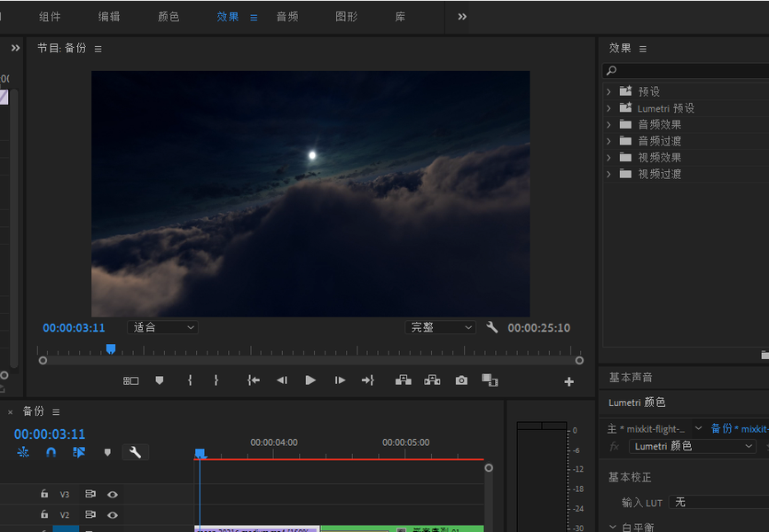This screenshot has width=769, height=532.
Task: Switch to the 颜色 workspace
Action: (169, 17)
